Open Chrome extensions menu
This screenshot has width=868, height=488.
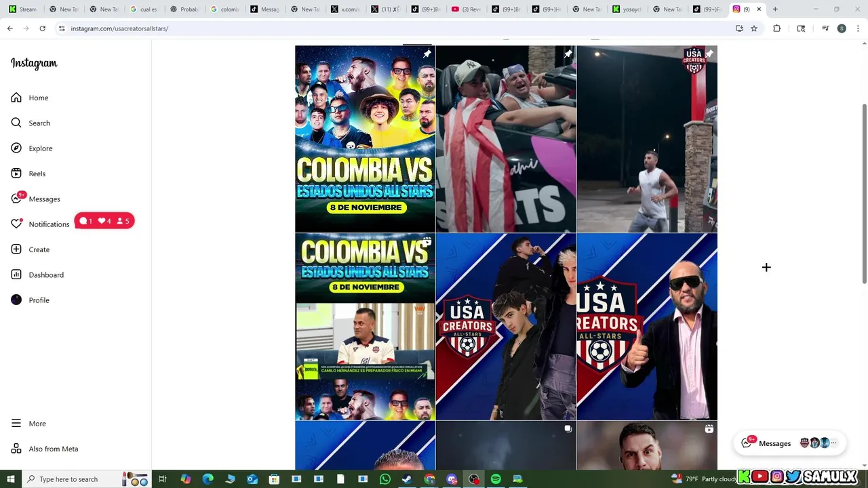coord(777,28)
